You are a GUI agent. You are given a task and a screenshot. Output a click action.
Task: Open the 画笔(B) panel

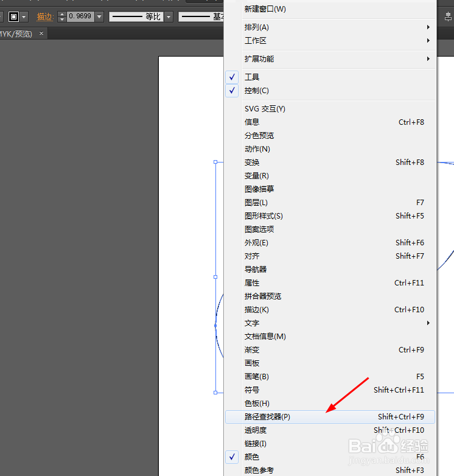[330, 376]
